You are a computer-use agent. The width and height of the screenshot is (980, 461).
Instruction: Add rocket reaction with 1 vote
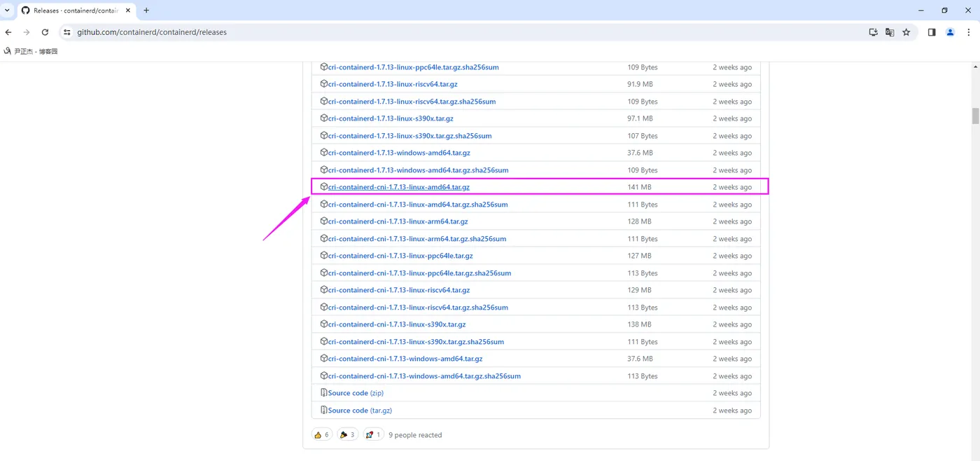373,435
